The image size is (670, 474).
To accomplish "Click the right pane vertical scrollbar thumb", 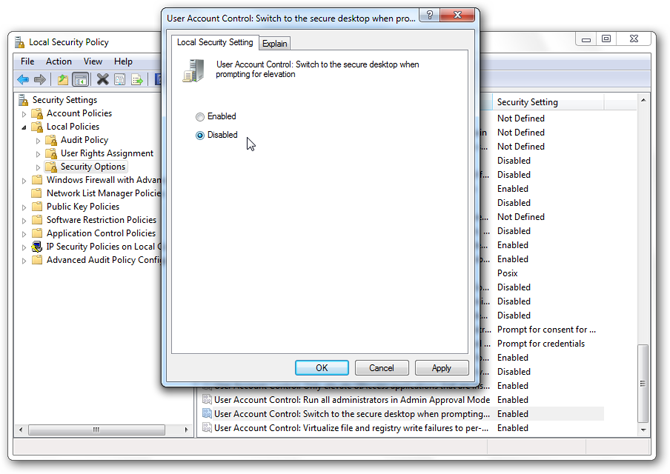I will pyautogui.click(x=643, y=383).
